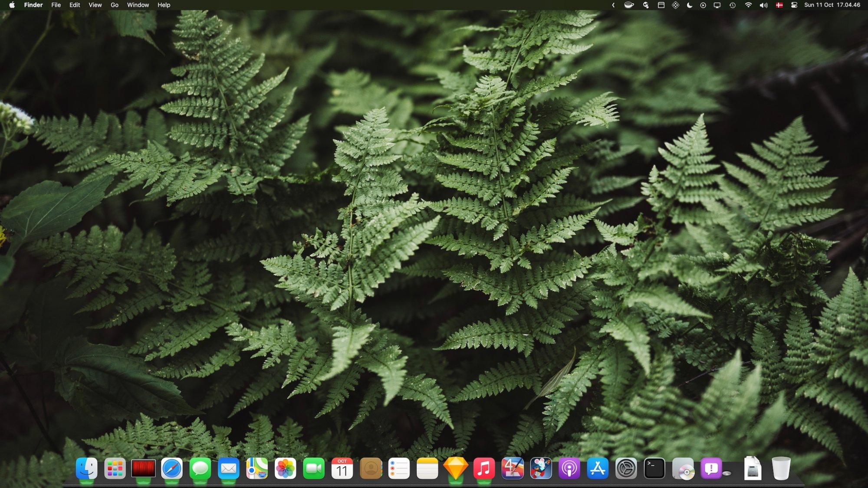The width and height of the screenshot is (868, 488).
Task: Open Podcasts from the Dock
Action: [569, 468]
